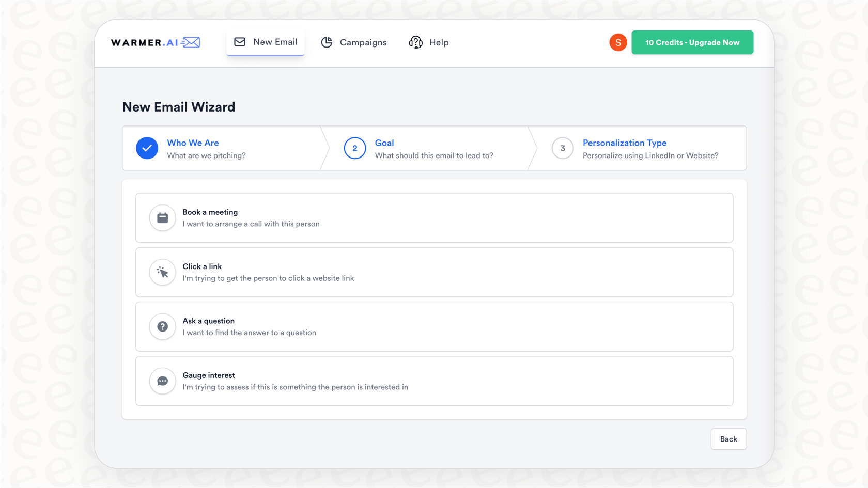Click the question mark icon
Viewport: 868px width, 488px height.
(x=162, y=327)
